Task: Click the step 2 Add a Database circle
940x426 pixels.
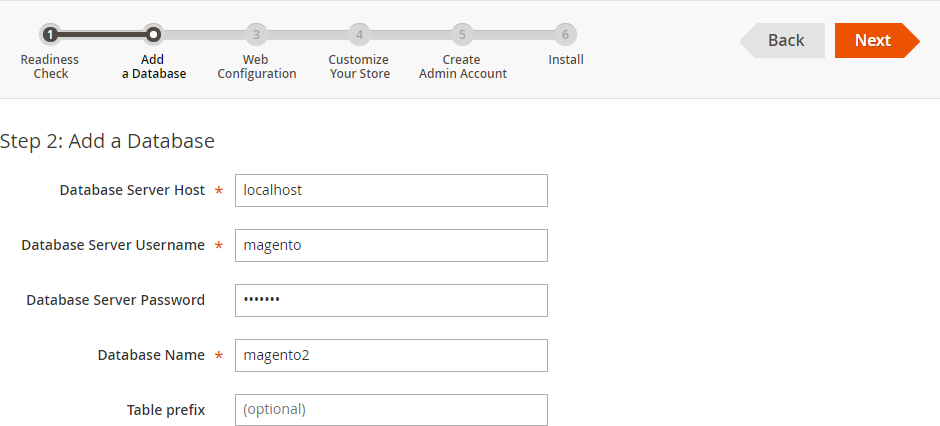Action: (153, 35)
